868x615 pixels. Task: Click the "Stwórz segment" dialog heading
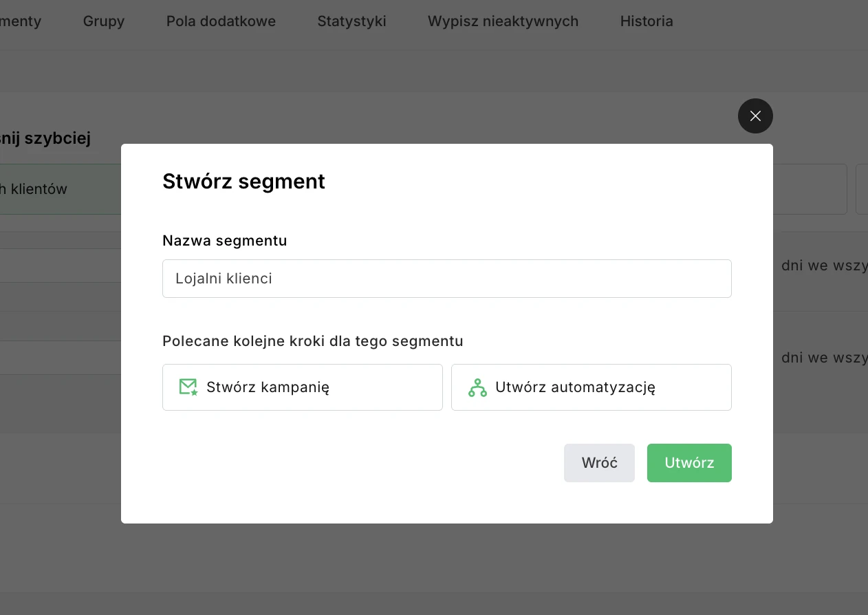(x=243, y=181)
